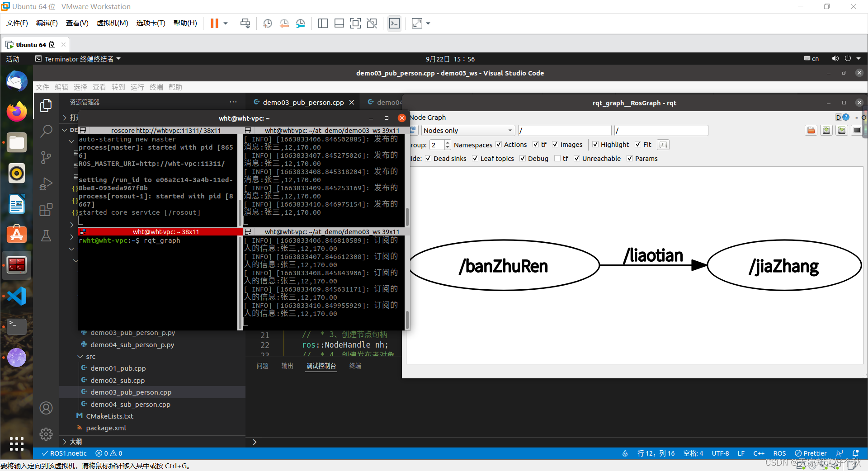Viewport: 868px width, 471px height.
Task: Open VS Code Testing flask icon
Action: tap(46, 235)
